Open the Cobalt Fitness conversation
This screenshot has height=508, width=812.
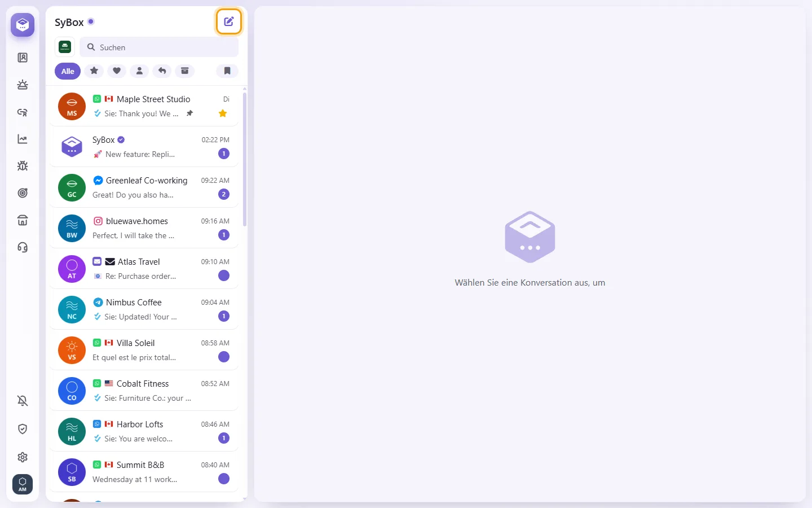[144, 391]
